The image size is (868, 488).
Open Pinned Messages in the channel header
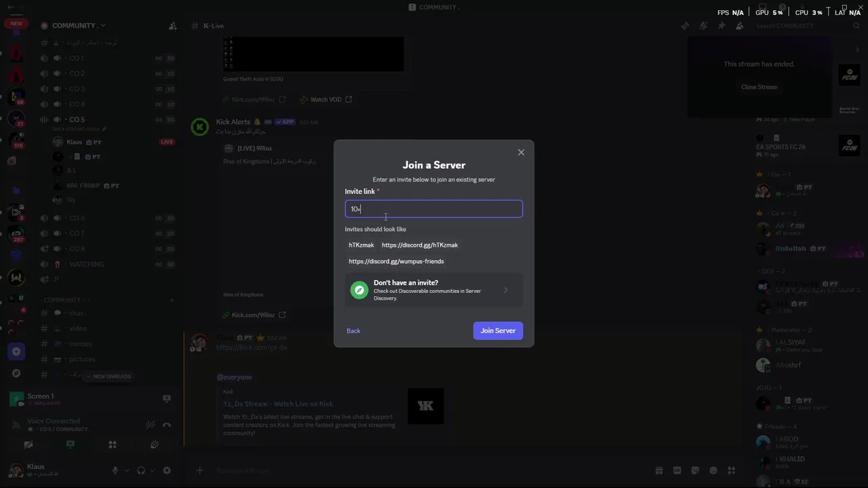pos(722,26)
